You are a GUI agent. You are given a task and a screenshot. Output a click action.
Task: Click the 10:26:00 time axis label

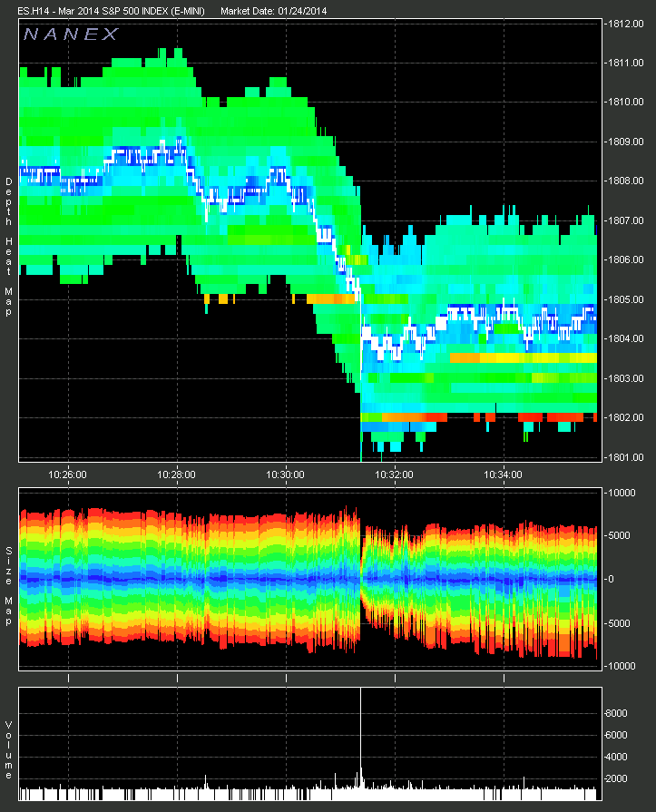68,474
